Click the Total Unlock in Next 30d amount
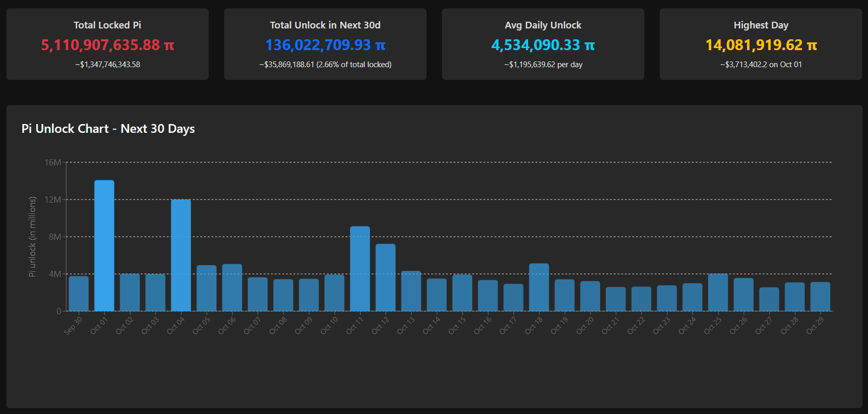The width and height of the screenshot is (868, 414). click(x=325, y=45)
